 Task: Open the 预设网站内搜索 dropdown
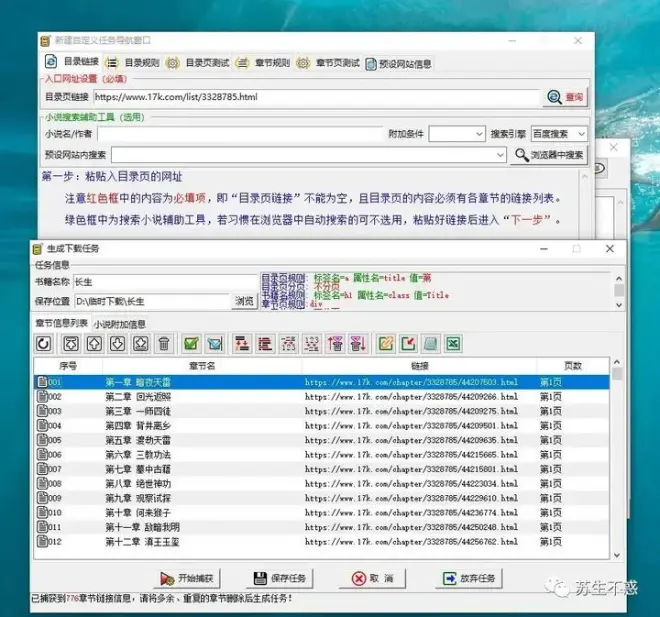(x=500, y=155)
